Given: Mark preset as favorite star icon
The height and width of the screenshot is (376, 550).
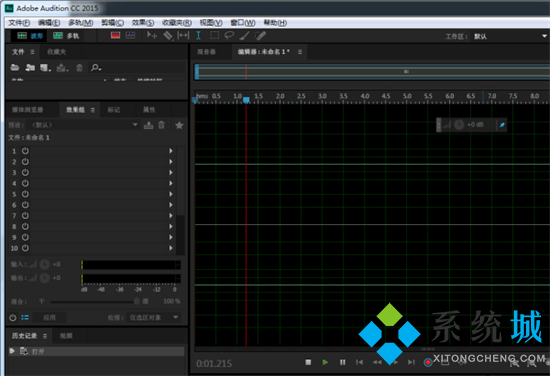Looking at the screenshot, I should click(x=179, y=125).
